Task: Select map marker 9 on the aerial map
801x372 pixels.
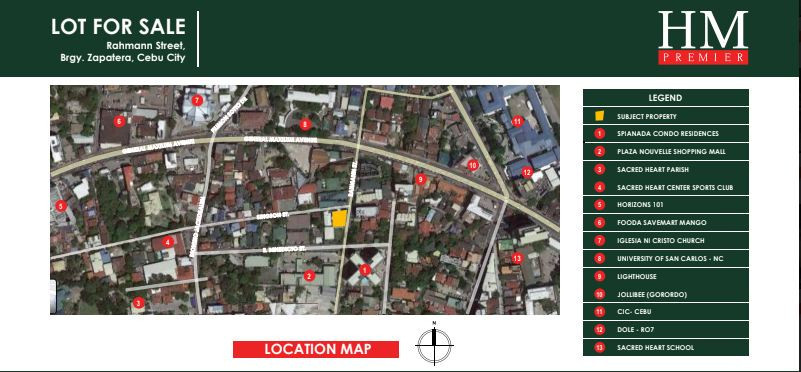Action: click(x=420, y=179)
